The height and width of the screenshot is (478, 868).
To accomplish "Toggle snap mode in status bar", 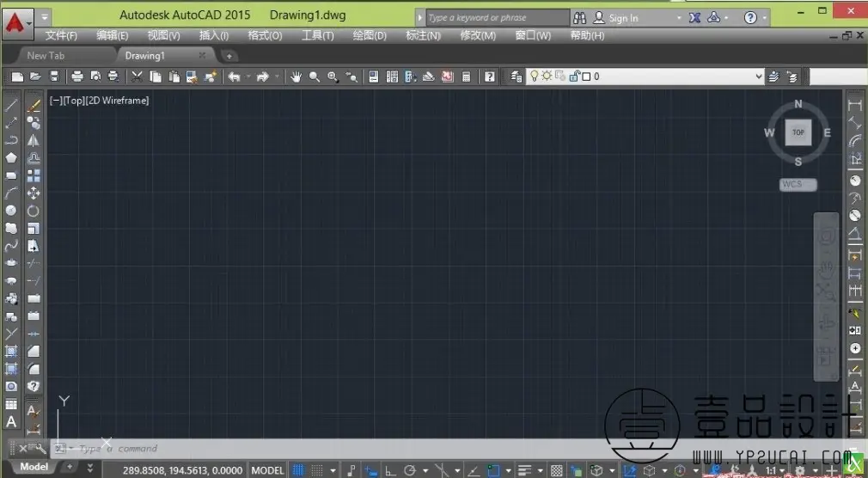I will click(316, 471).
